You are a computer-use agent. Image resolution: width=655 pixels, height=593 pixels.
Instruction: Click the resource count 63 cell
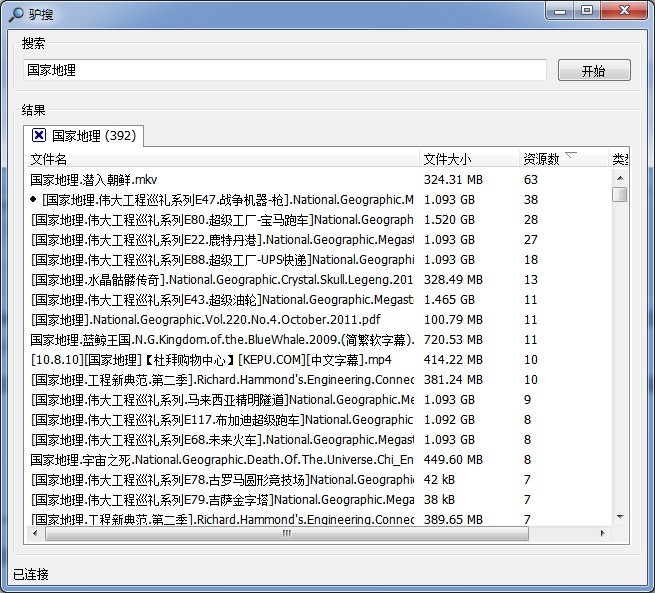pyautogui.click(x=531, y=180)
